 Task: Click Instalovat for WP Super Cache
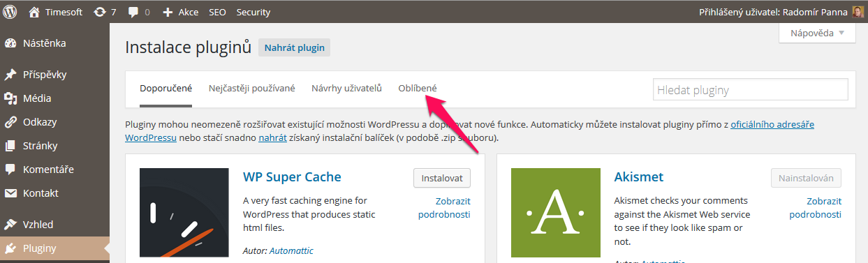(x=442, y=178)
